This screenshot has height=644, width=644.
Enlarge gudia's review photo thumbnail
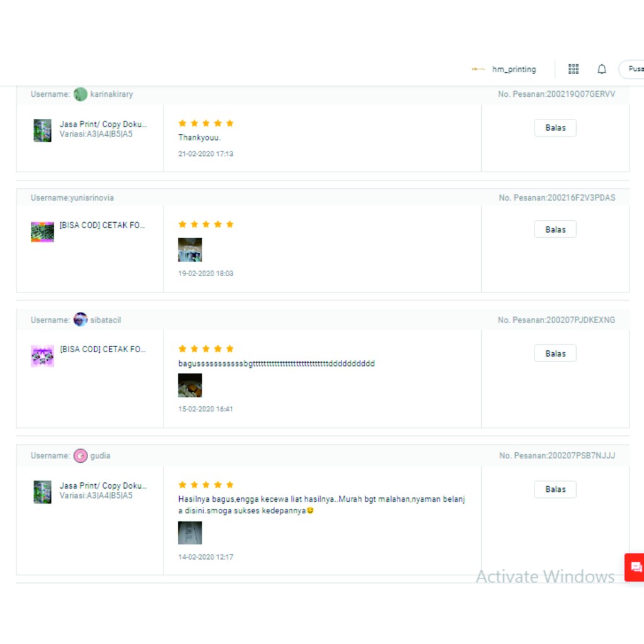pos(190,533)
